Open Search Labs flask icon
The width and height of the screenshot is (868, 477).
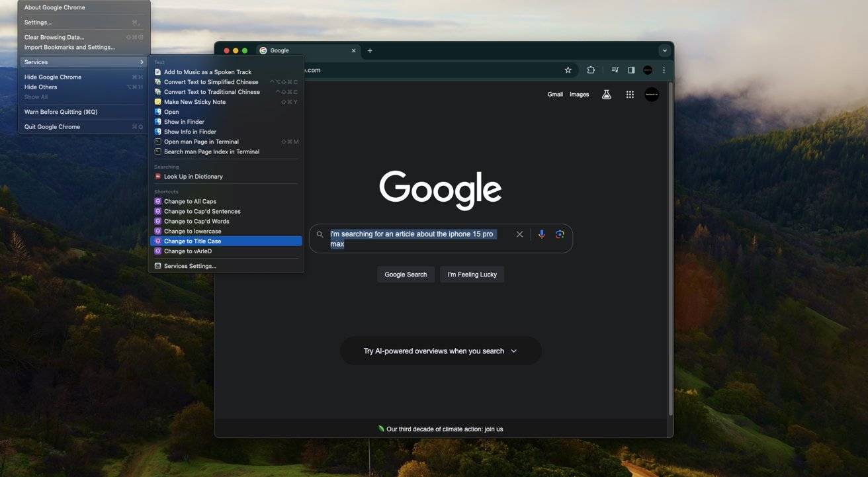click(606, 95)
